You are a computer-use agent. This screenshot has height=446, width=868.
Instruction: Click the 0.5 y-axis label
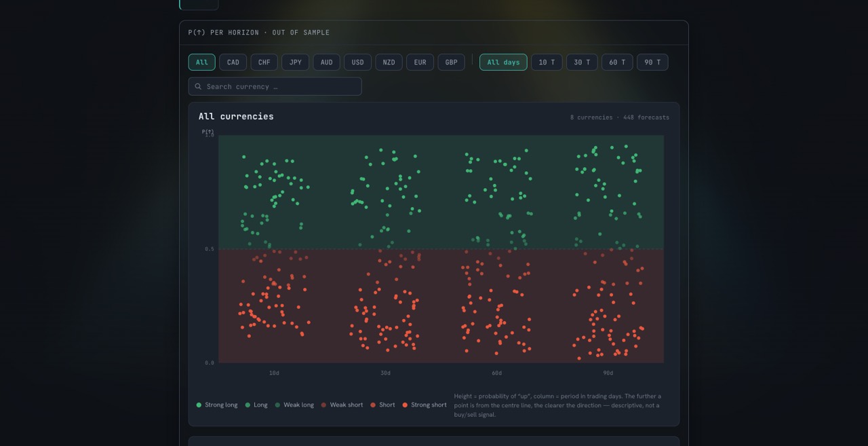pos(210,249)
